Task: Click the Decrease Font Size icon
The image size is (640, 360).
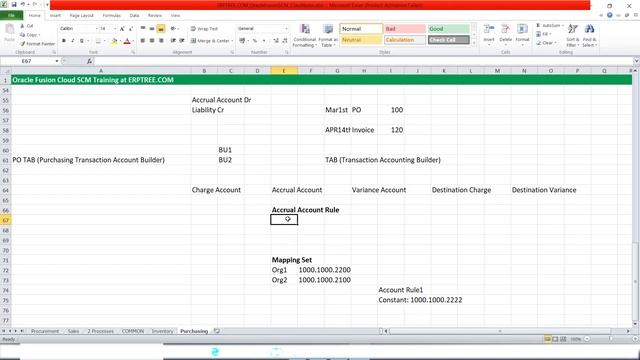Action: 131,29
